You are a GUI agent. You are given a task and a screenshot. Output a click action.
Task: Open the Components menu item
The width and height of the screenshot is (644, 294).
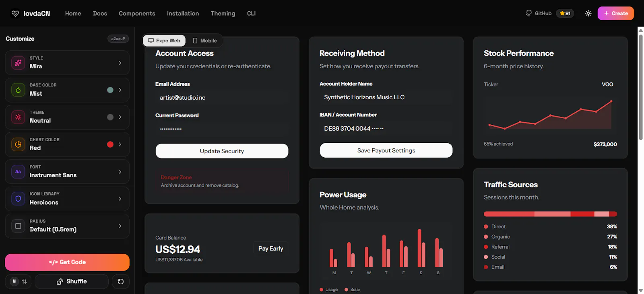(137, 13)
